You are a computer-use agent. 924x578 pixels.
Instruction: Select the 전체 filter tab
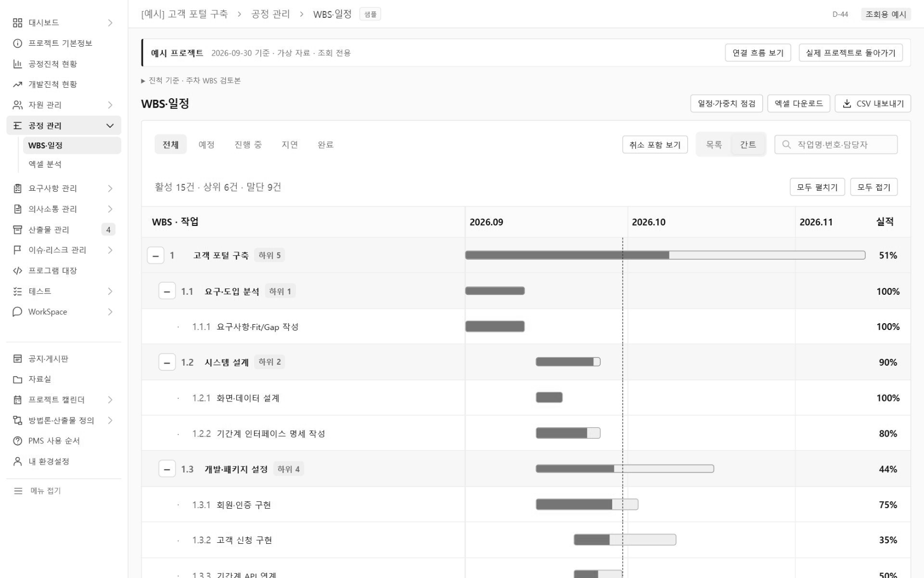point(171,145)
